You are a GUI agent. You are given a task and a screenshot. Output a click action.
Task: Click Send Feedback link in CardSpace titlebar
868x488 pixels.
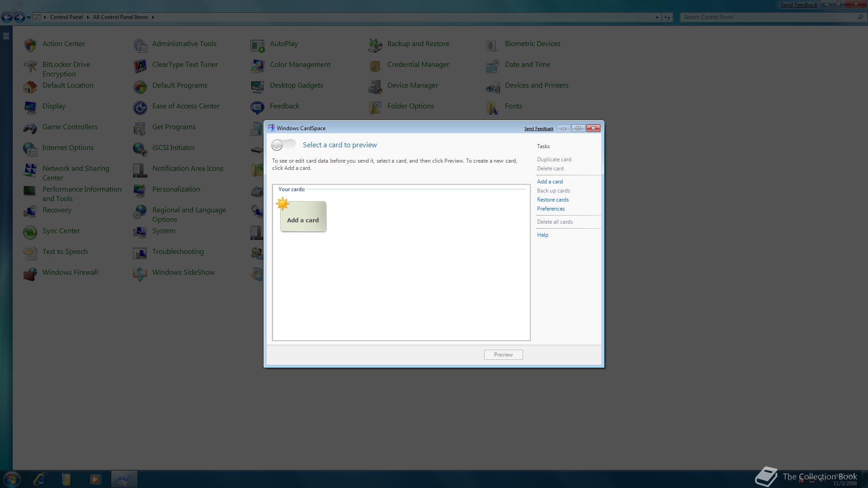tap(538, 129)
